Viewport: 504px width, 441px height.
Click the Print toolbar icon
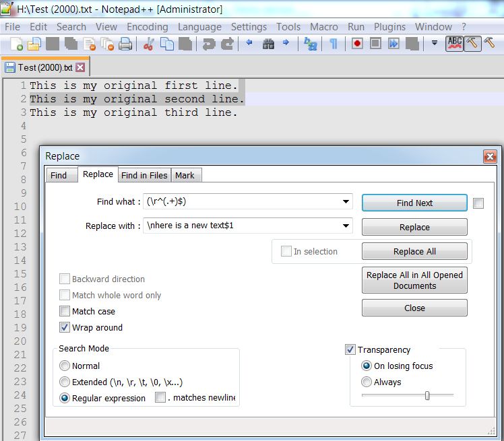tap(125, 43)
